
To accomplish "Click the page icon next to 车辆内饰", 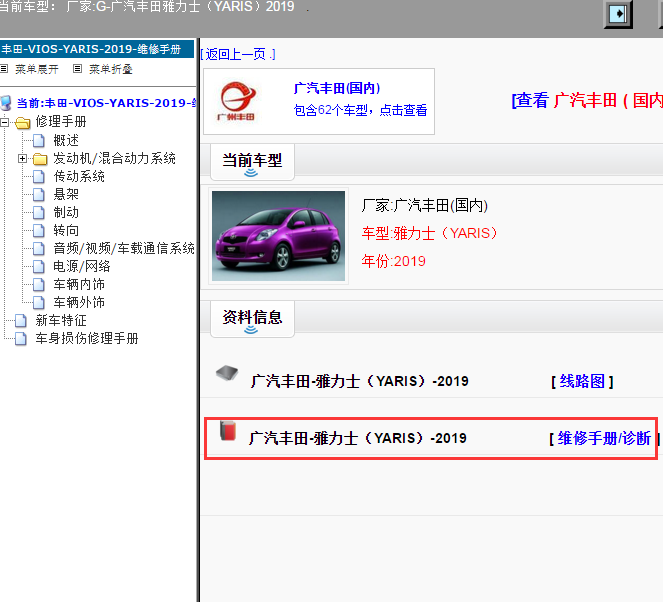I will point(39,285).
